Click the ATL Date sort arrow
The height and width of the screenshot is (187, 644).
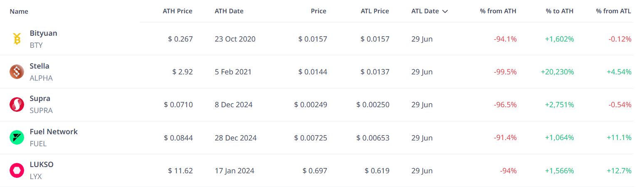pos(445,12)
